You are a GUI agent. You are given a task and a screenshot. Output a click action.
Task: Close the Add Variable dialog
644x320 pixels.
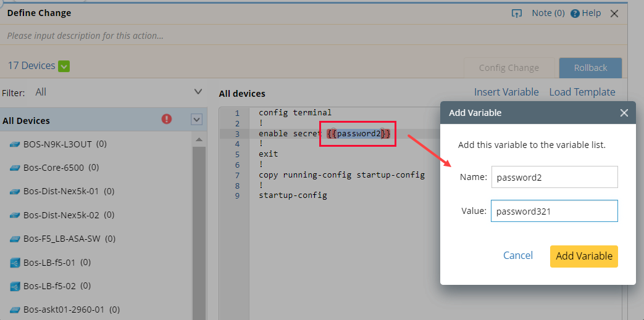624,113
